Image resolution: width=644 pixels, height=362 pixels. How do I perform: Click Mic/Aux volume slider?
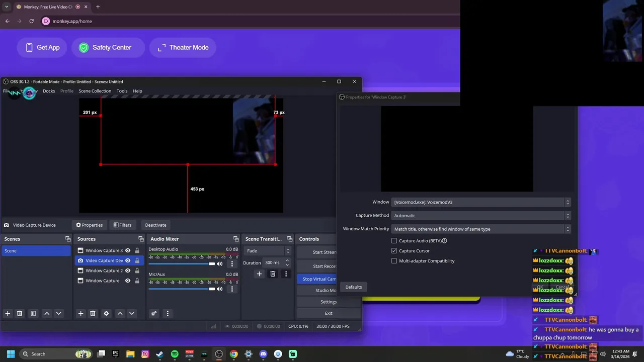coord(182,289)
